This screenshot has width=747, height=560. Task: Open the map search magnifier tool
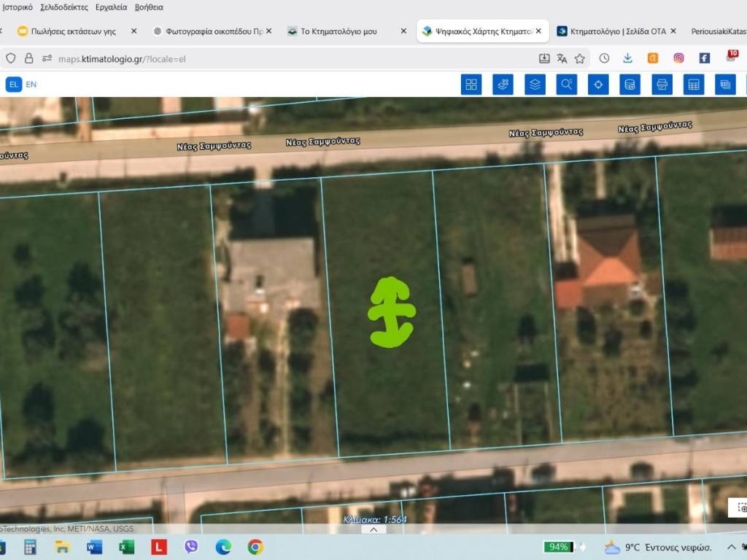pos(566,85)
